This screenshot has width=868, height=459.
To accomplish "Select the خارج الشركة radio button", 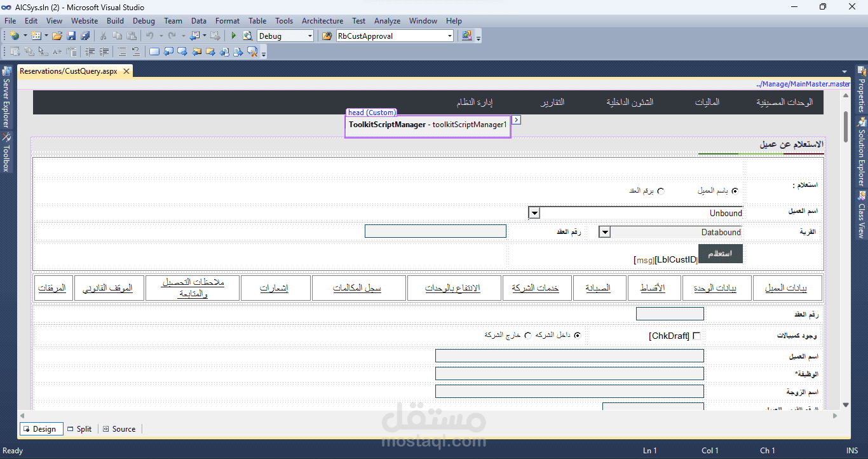I will click(528, 335).
